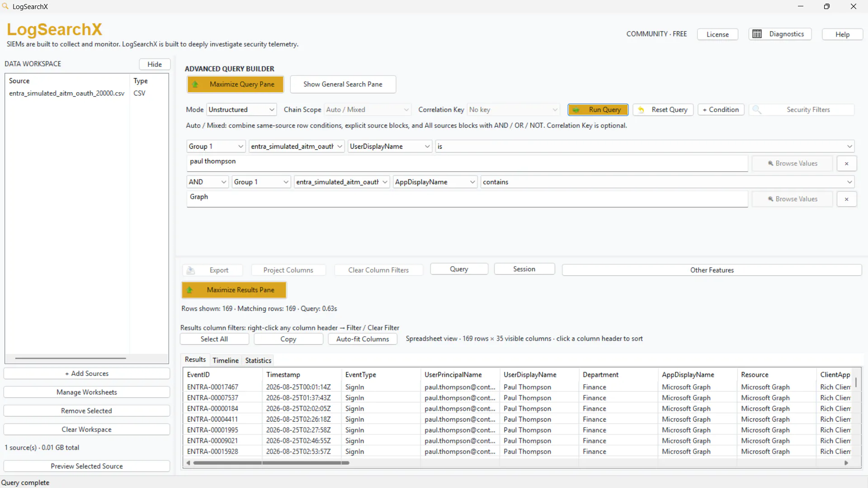Open the Chain Scope dropdown
This screenshot has width=868, height=488.
(x=367, y=110)
